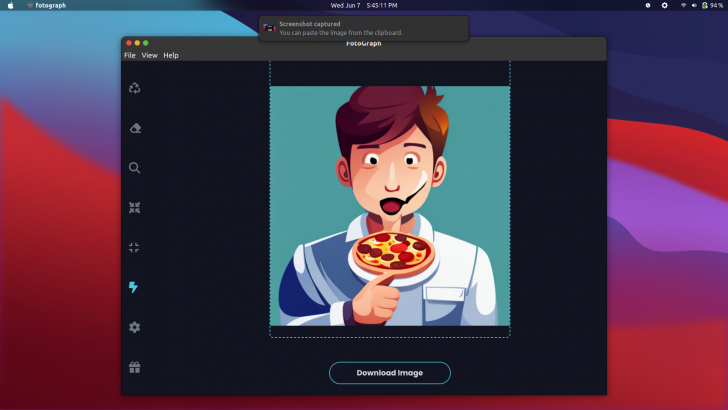
Task: Click the battery 94% indicator
Action: click(x=713, y=6)
